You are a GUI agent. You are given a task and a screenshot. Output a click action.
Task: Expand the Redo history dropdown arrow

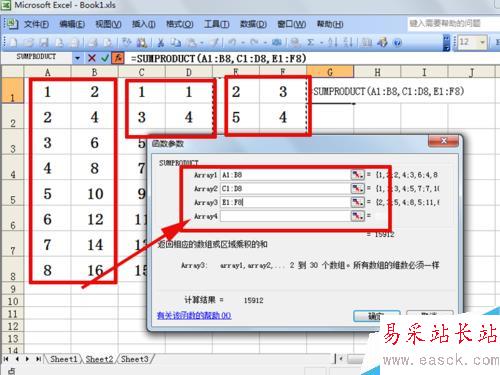click(x=266, y=43)
